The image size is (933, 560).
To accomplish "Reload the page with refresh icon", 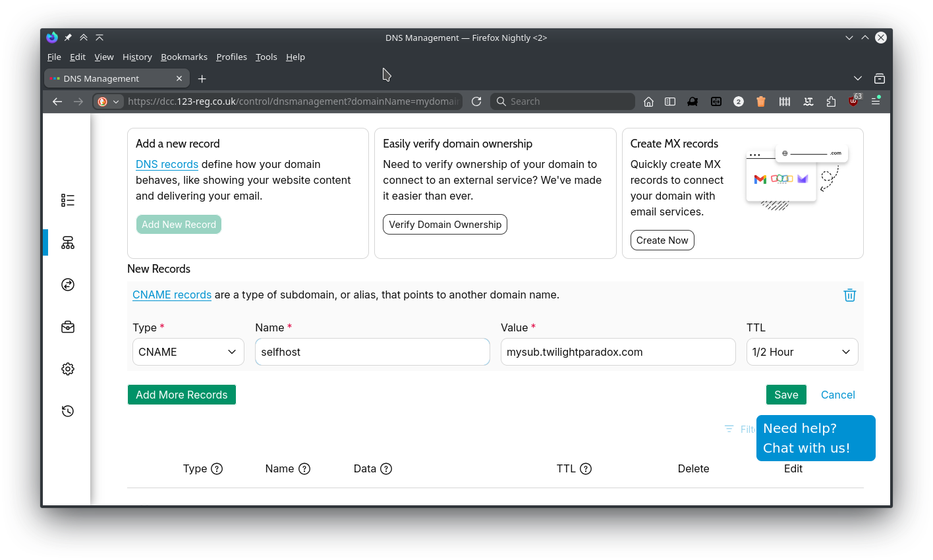I will click(x=476, y=101).
